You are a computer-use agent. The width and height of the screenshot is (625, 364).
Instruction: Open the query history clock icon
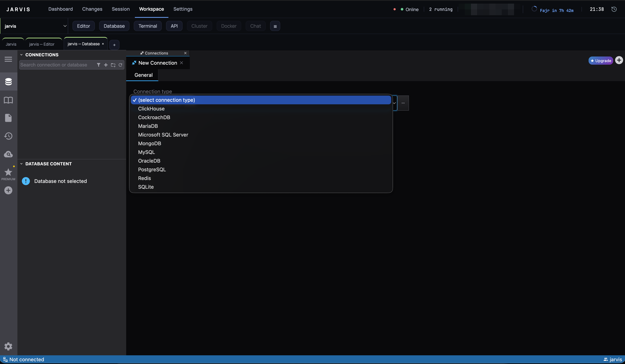pyautogui.click(x=9, y=136)
